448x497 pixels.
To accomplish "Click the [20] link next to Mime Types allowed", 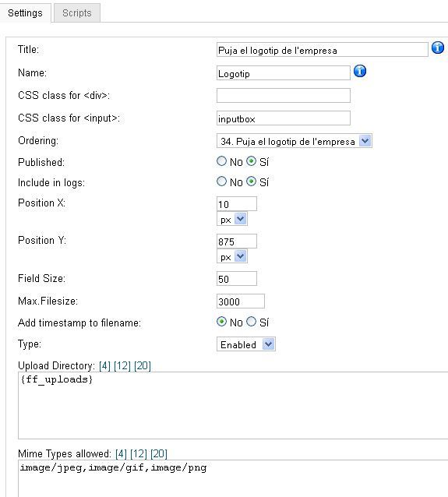I will (159, 453).
